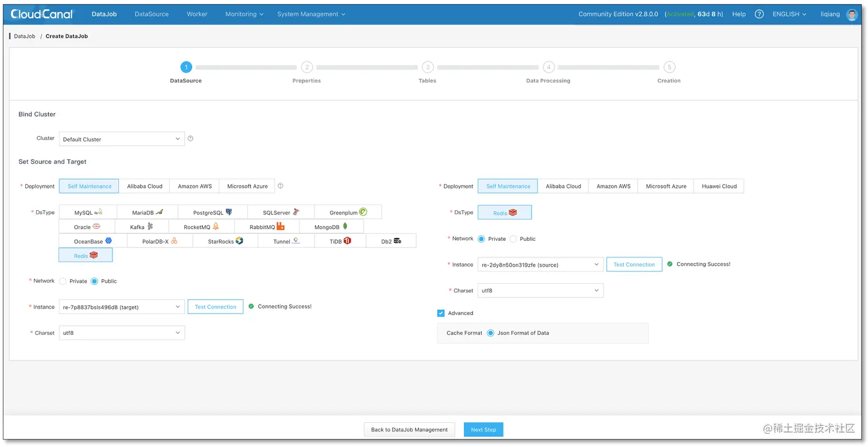Choose Kafka as source DsType
This screenshot has height=447, width=868.
[x=142, y=226]
